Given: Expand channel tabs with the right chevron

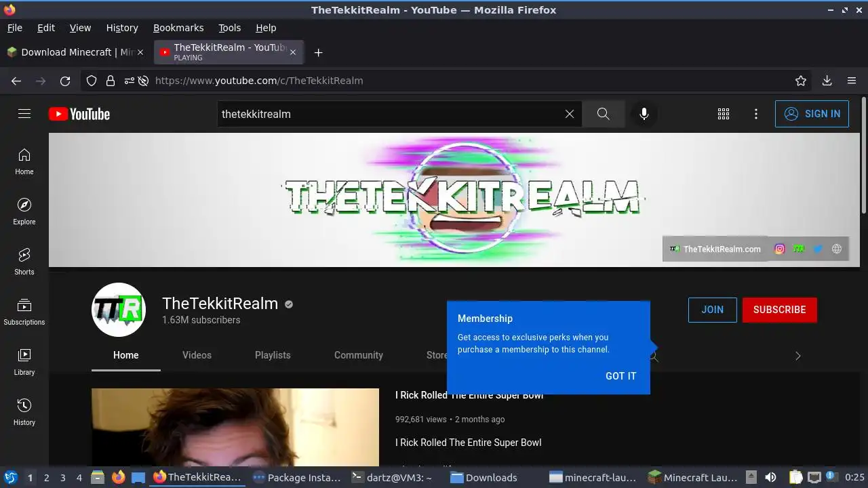Looking at the screenshot, I should click(797, 356).
